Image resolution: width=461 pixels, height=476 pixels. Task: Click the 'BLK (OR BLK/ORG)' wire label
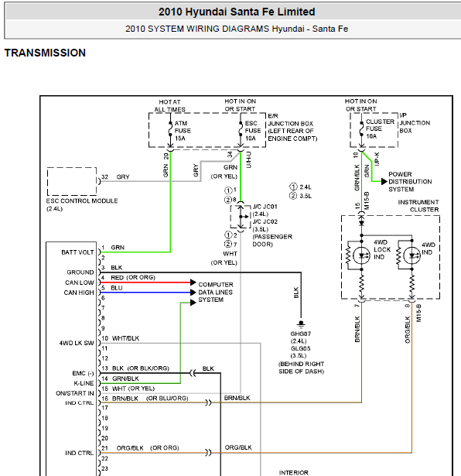(141, 368)
